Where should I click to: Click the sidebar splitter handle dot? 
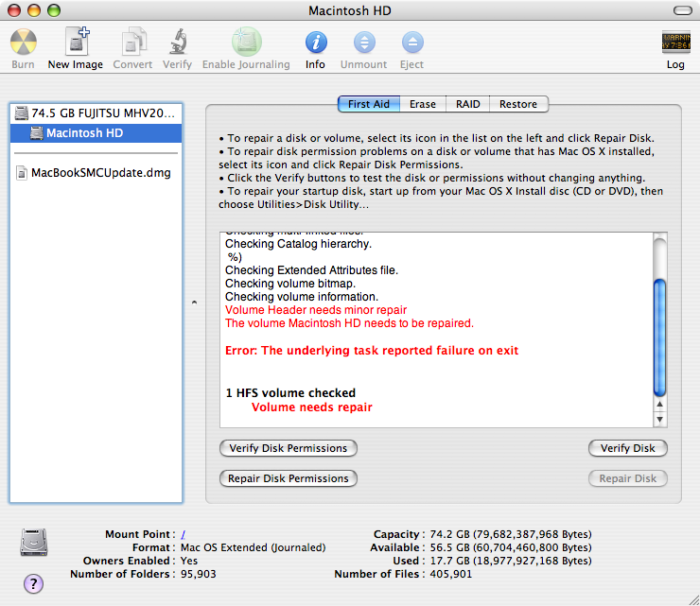click(194, 303)
